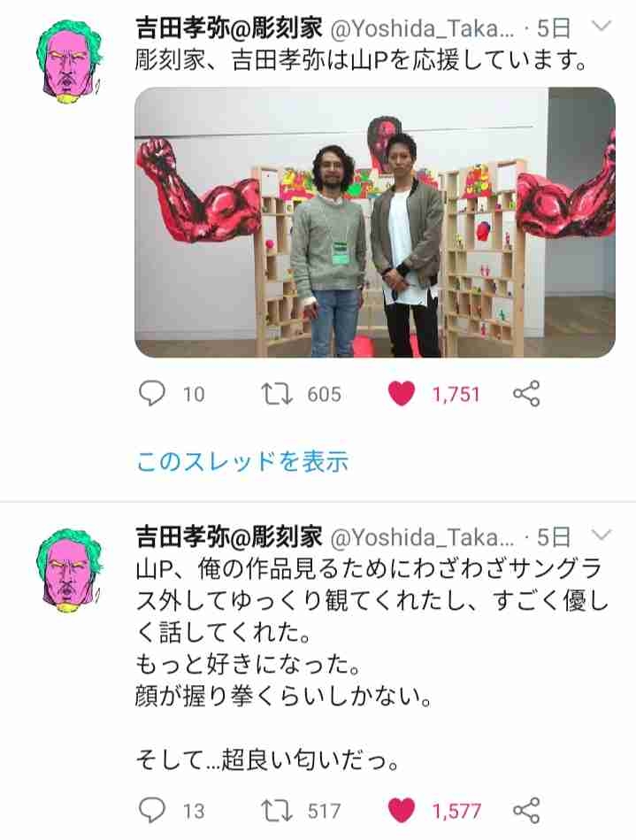This screenshot has height=840, width=636.
Task: Open replies on the first tweet
Action: point(152,394)
